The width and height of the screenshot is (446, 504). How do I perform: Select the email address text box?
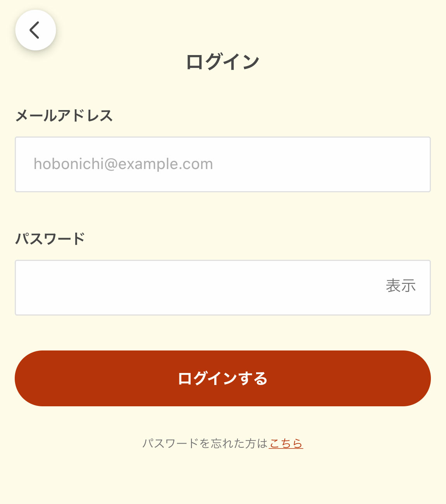tap(222, 164)
